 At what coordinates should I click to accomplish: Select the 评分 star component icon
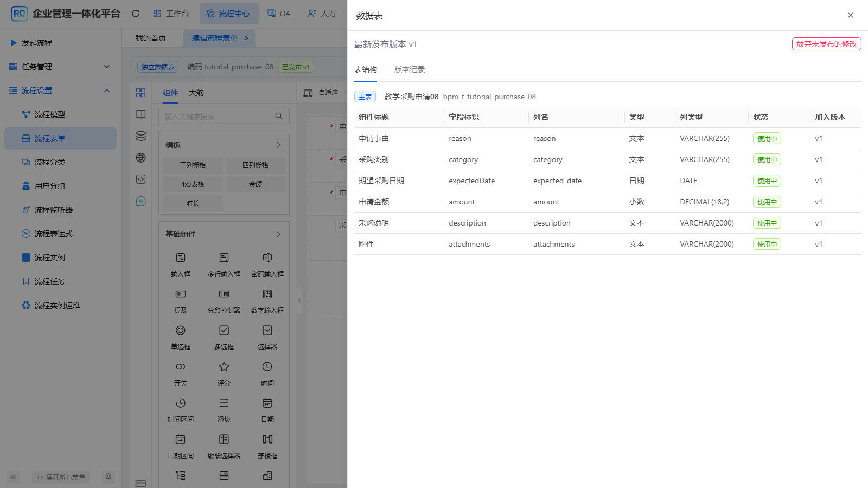224,367
